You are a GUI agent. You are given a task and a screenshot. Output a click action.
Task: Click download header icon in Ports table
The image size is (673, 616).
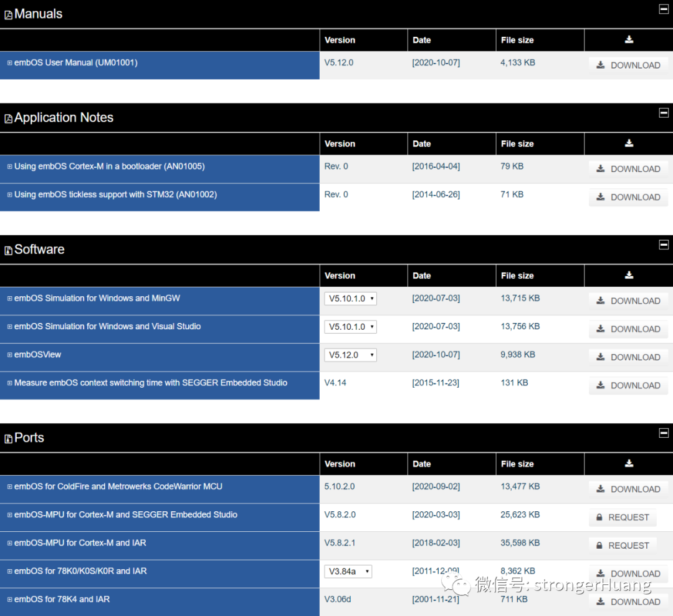(x=629, y=463)
